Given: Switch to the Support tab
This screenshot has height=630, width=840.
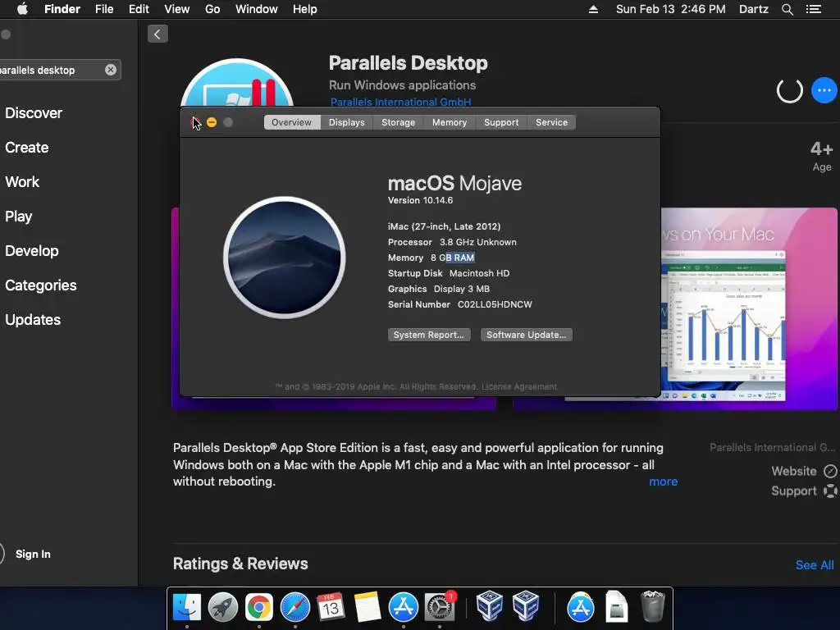Looking at the screenshot, I should click(x=501, y=122).
